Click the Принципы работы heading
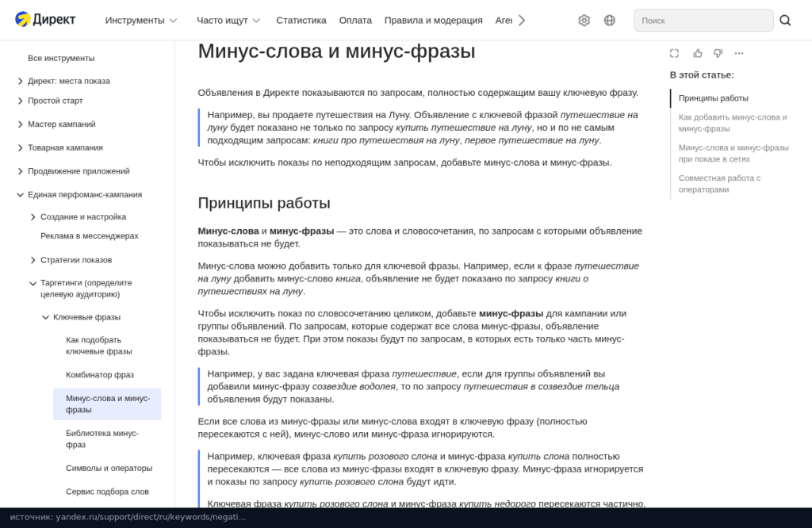 (263, 203)
